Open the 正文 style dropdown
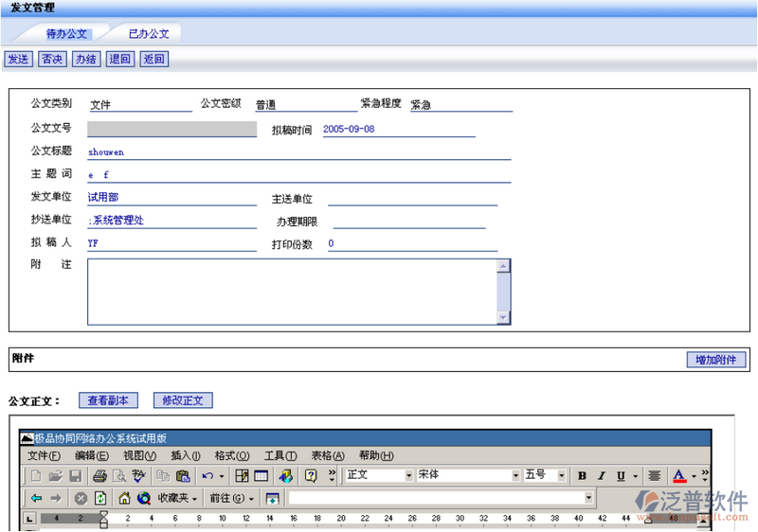 [409, 475]
